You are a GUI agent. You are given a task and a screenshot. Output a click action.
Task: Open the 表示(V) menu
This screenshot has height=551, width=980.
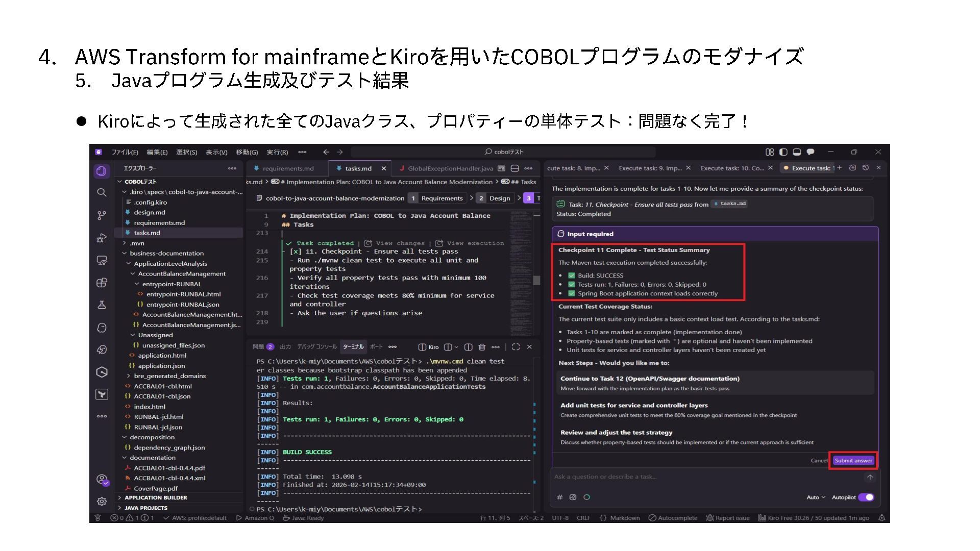[x=216, y=152]
